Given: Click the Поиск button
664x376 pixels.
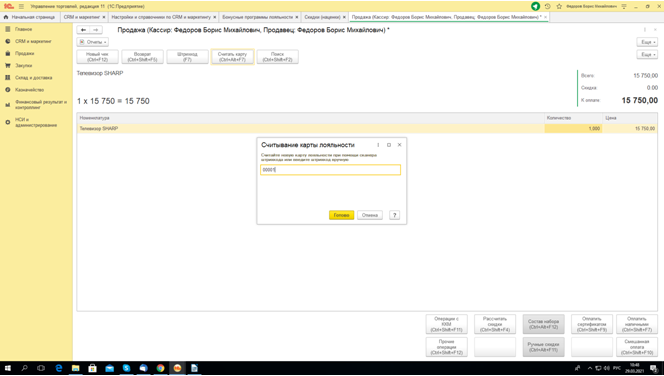Looking at the screenshot, I should pyautogui.click(x=277, y=57).
